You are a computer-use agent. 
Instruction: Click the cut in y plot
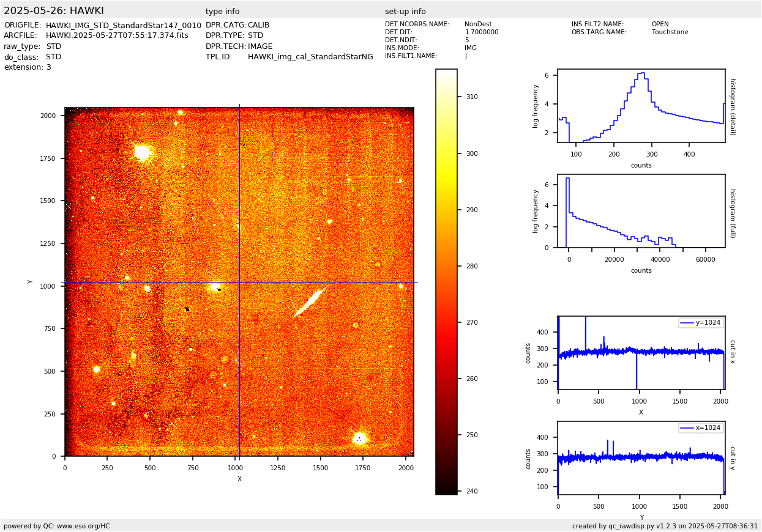coord(641,457)
